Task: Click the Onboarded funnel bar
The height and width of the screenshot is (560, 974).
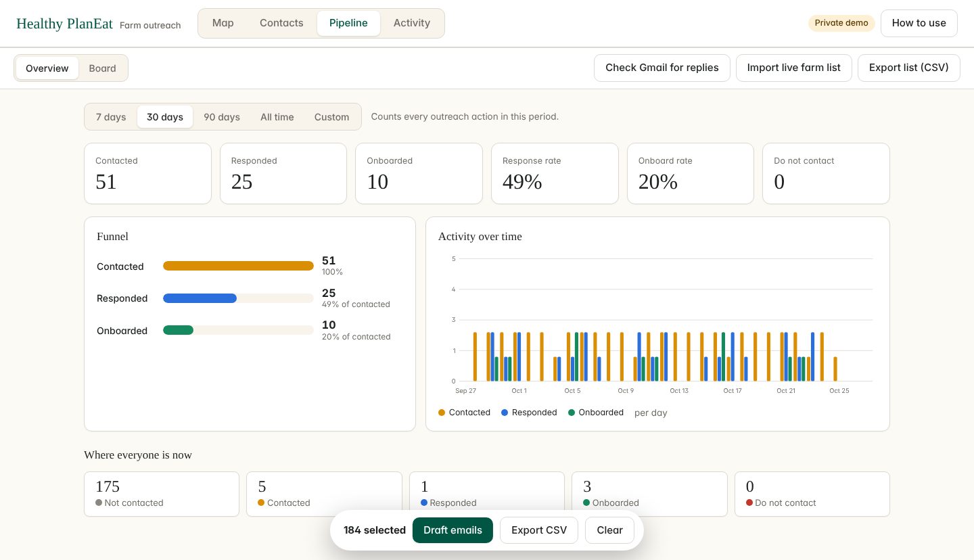Action: [x=238, y=330]
